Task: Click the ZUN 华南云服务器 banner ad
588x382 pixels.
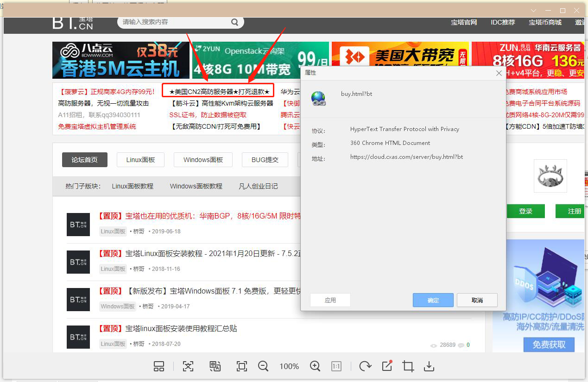Action: [528, 60]
